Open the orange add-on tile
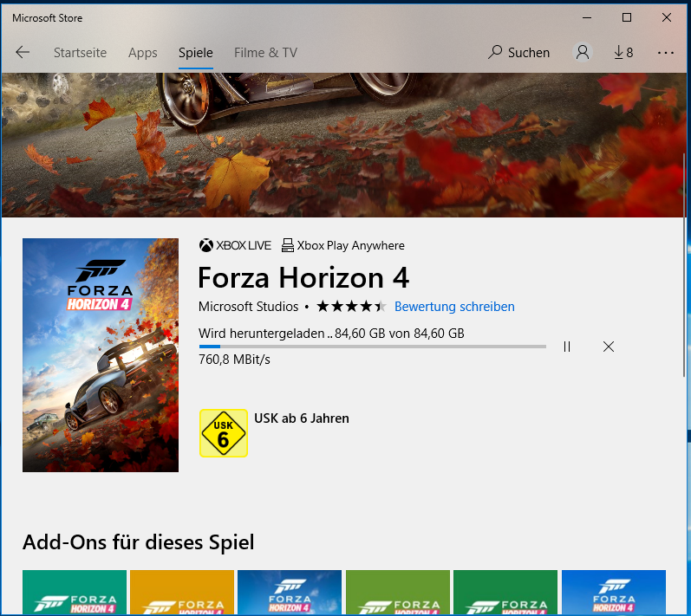This screenshot has height=616, width=691. click(182, 593)
